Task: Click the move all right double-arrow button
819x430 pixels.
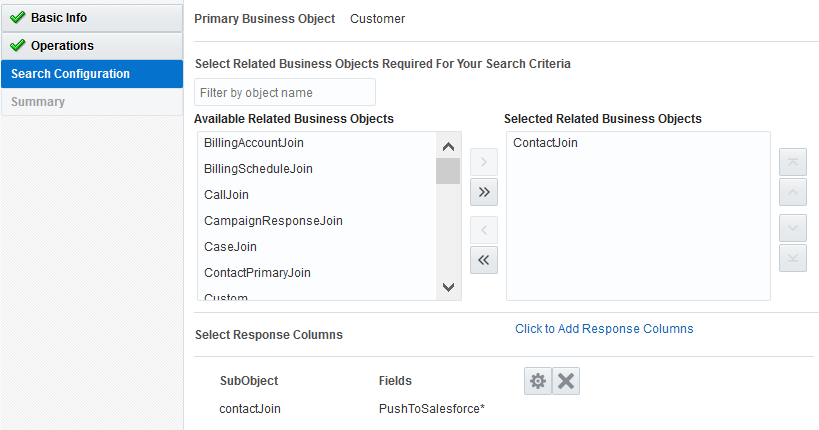Action: click(484, 193)
